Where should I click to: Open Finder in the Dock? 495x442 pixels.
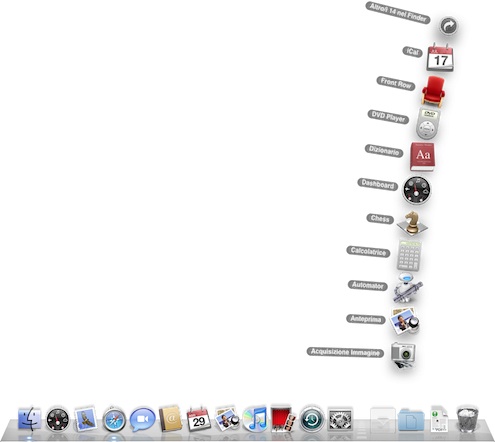coord(30,419)
